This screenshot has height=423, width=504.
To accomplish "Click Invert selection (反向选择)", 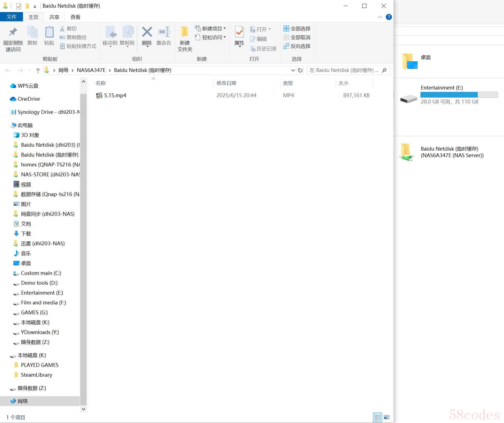I will (297, 46).
